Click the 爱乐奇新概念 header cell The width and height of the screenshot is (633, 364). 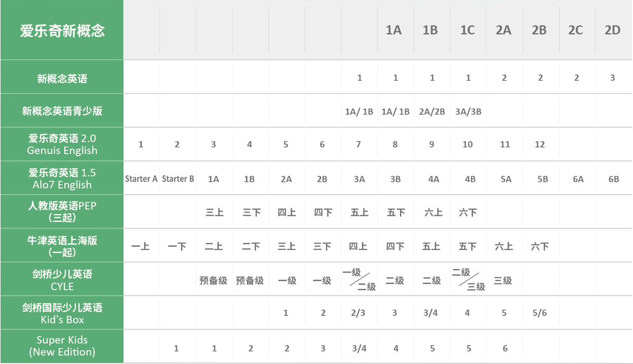pos(62,30)
